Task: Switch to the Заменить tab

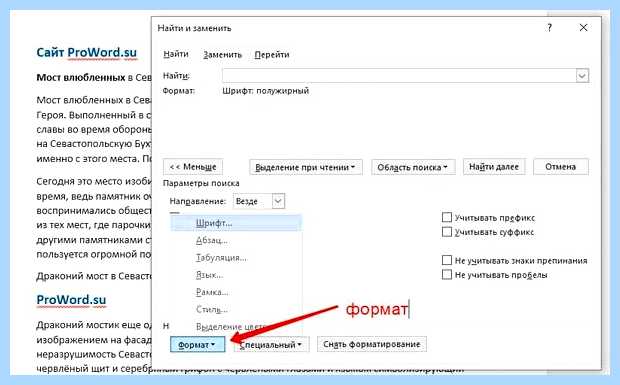Action: tap(222, 55)
